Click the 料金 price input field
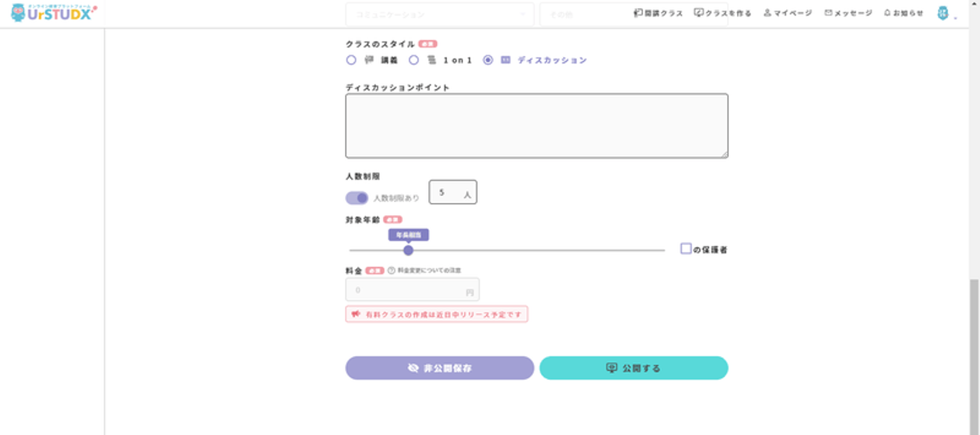980x435 pixels. click(412, 289)
